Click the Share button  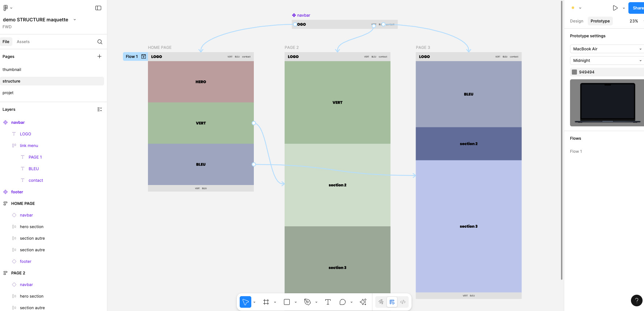[637, 8]
